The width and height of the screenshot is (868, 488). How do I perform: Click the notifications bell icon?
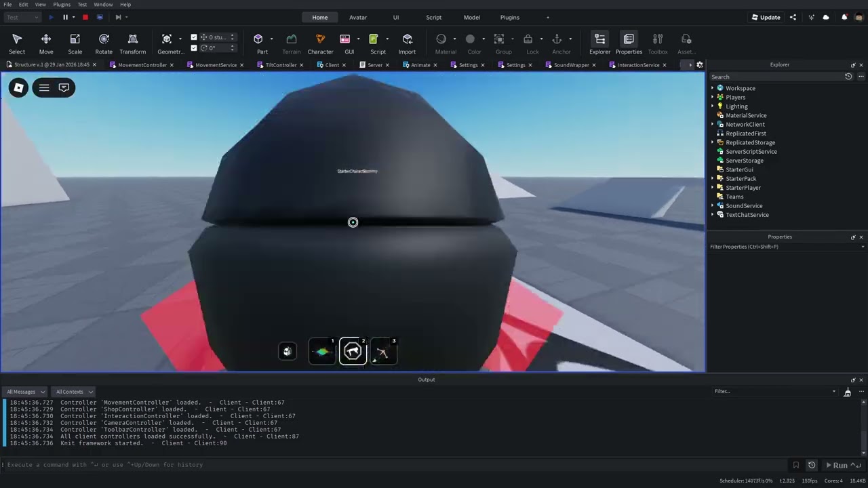pos(844,17)
